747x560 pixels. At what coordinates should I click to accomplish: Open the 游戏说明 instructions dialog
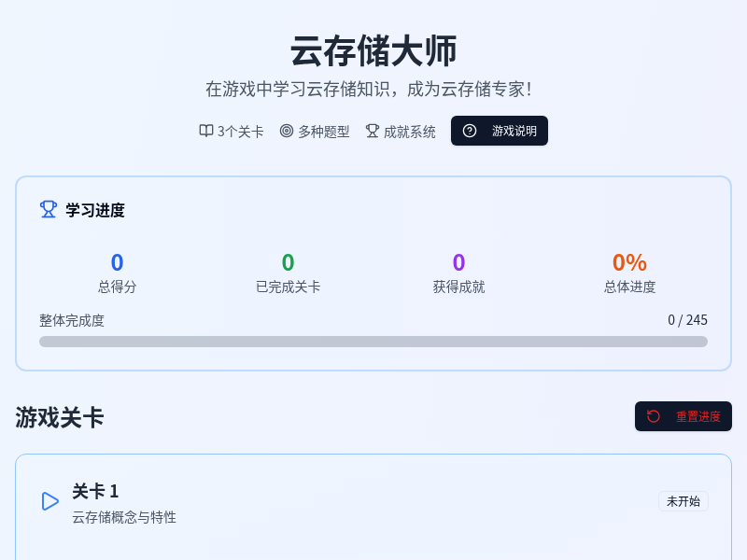pyautogui.click(x=500, y=131)
